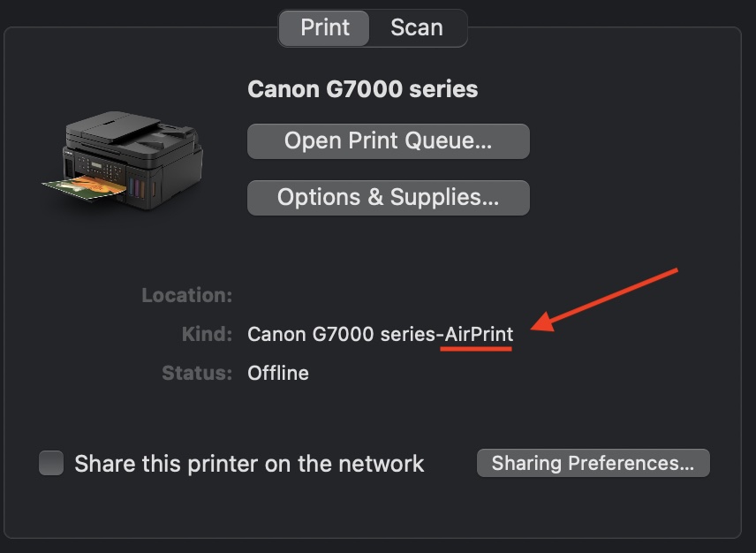
Task: Click the red underline beneath AirPrint
Action: (477, 348)
